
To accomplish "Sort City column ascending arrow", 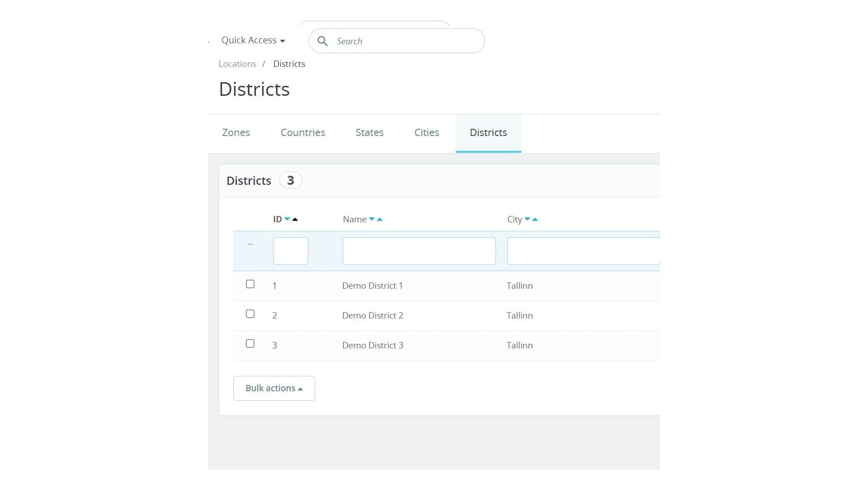I will point(535,219).
